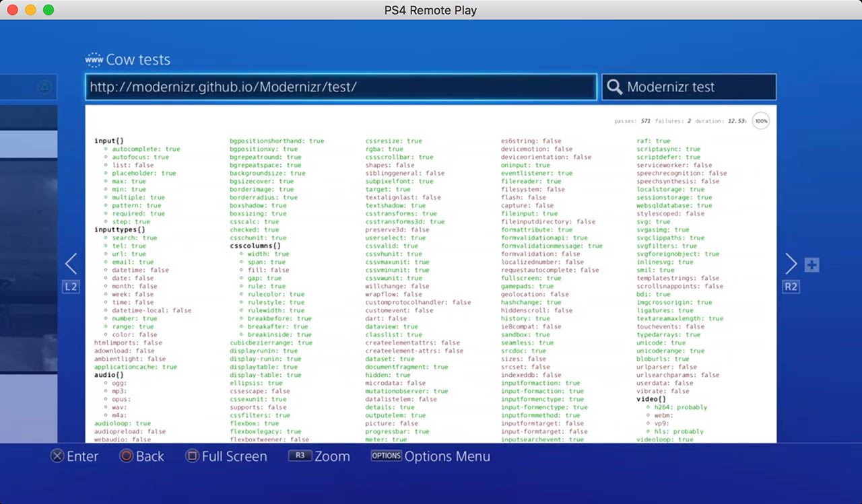Click the www globe icon
Screen dimensions: 862x504
point(94,60)
